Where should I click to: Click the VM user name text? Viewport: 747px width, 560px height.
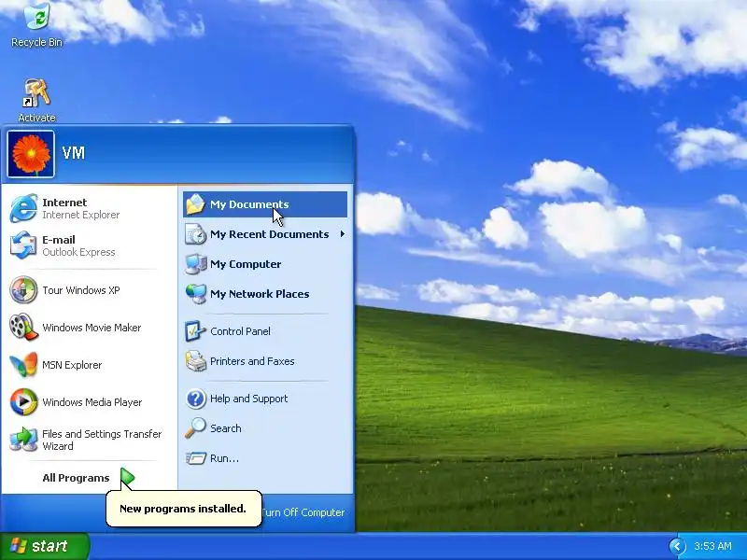[x=74, y=153]
